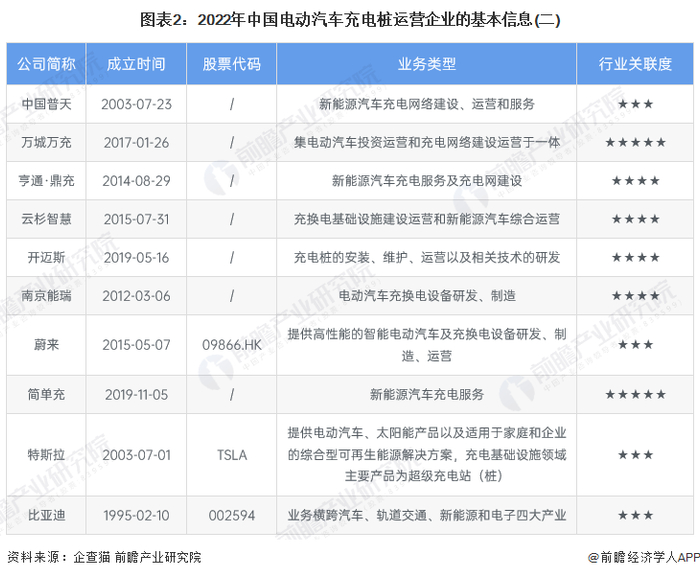The image size is (700, 577).
Task: Select the 成立时间 column header
Action: click(x=136, y=64)
